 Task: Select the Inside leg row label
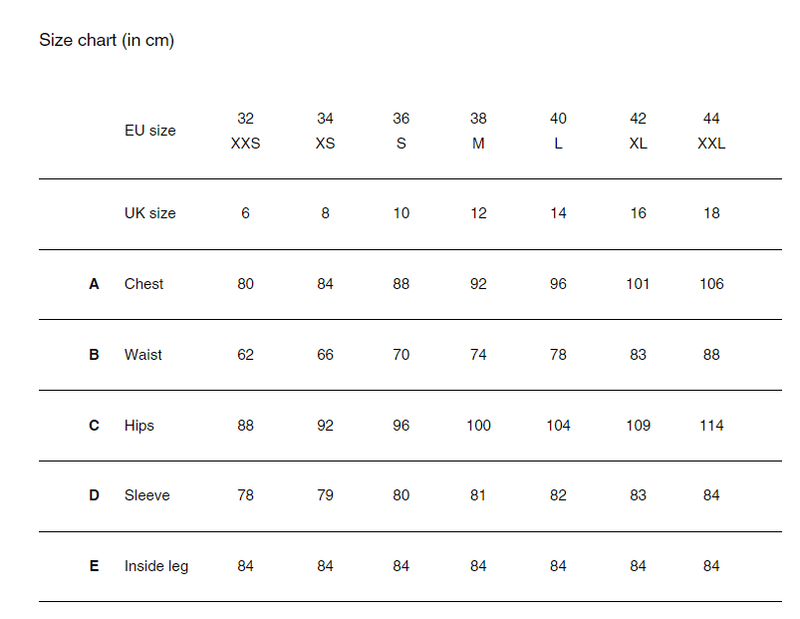[x=156, y=566]
